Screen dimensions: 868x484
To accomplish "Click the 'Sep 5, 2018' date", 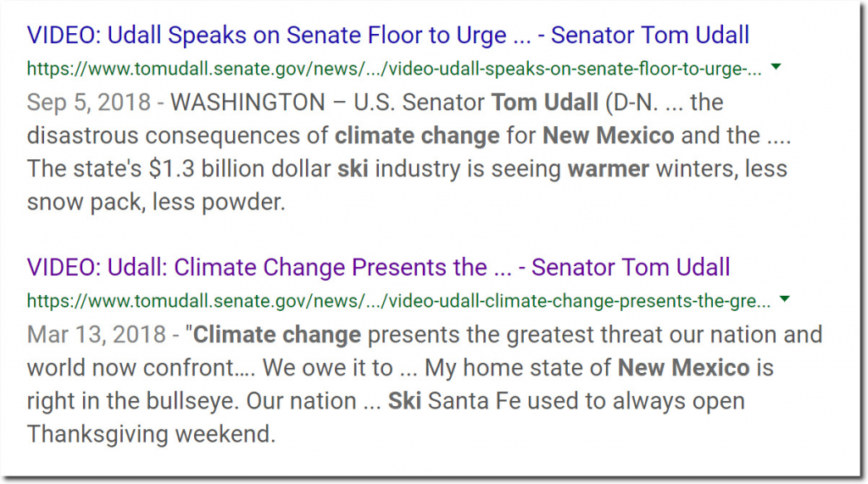I will pyautogui.click(x=88, y=103).
